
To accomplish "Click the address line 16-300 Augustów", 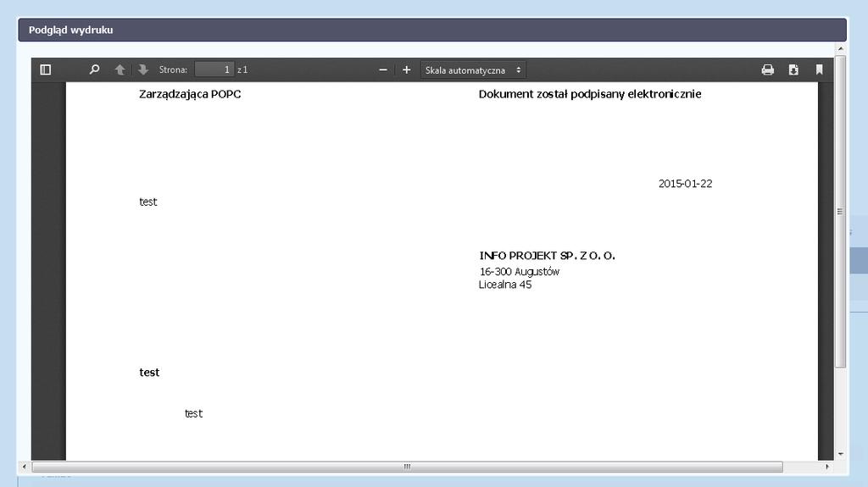I will (x=520, y=272).
